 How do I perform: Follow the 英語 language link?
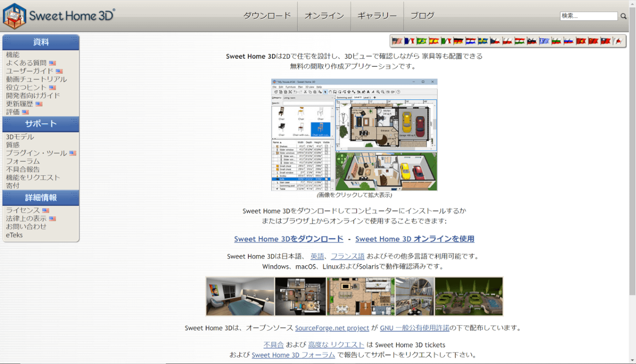[x=318, y=256]
